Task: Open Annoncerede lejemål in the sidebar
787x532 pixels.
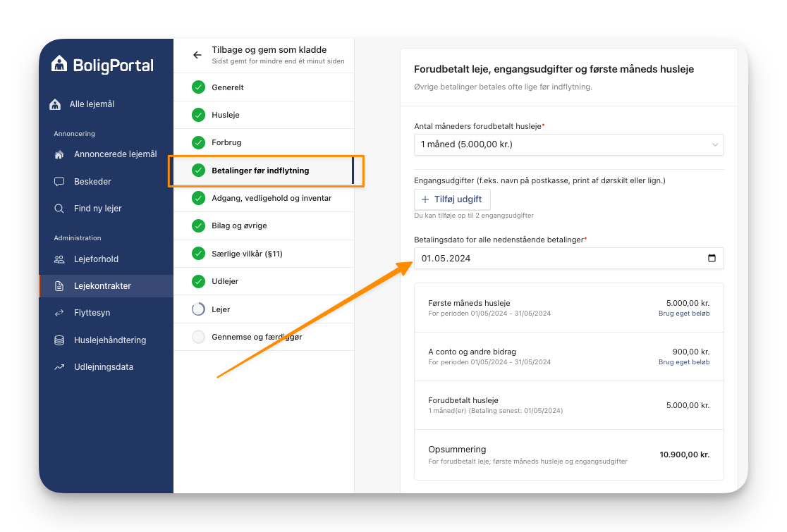Action: (x=106, y=154)
